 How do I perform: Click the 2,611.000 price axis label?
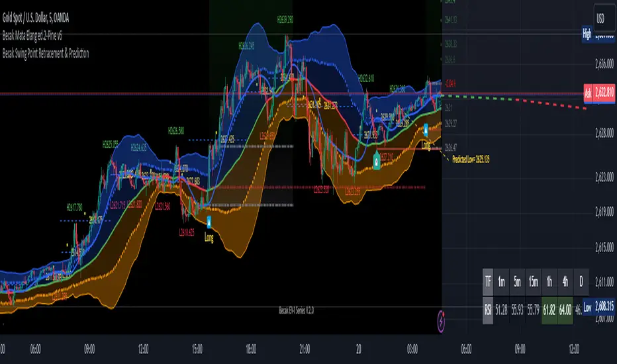(604, 282)
